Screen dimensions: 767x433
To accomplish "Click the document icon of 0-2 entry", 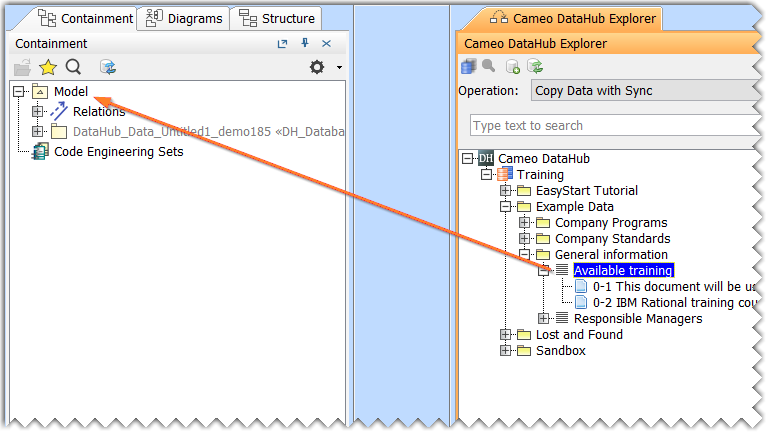I will (x=581, y=303).
